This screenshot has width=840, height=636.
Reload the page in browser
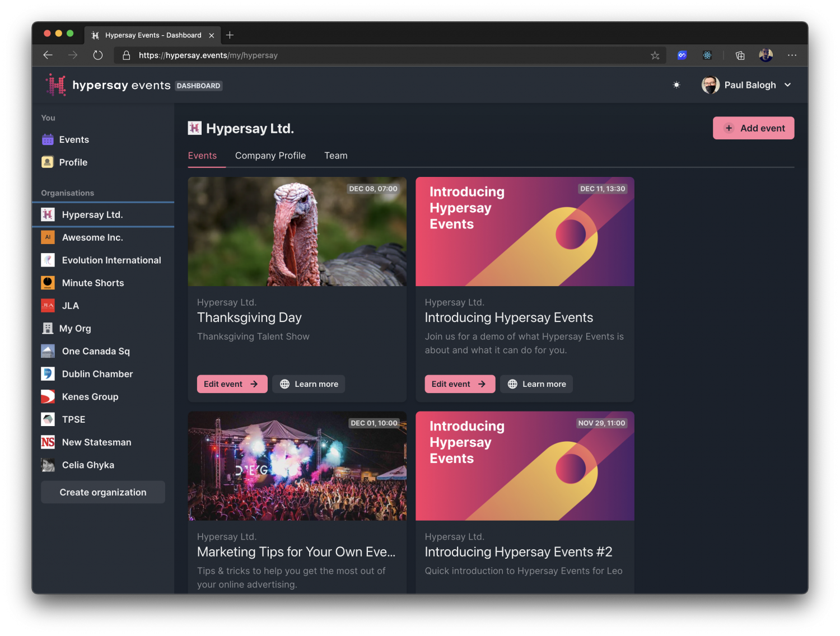click(98, 55)
